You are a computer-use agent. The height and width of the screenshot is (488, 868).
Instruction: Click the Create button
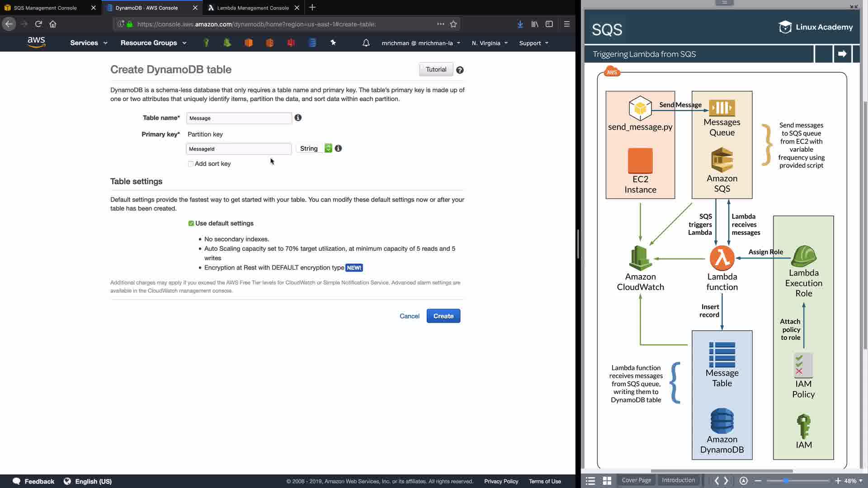click(443, 316)
